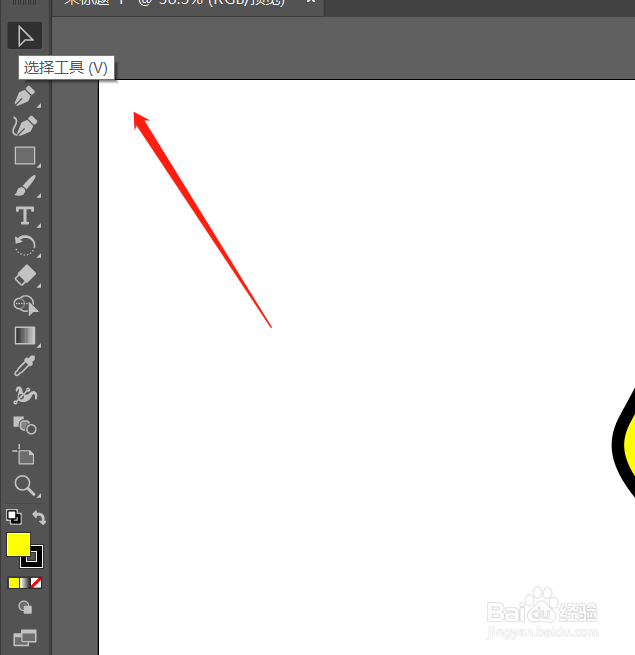Pick the Rectangle tool

[x=25, y=156]
